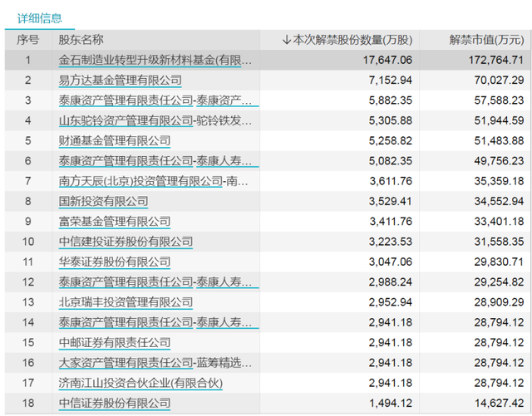Select share quantity 1,494.12
Viewport: 532px width, 416px height.
(x=391, y=403)
